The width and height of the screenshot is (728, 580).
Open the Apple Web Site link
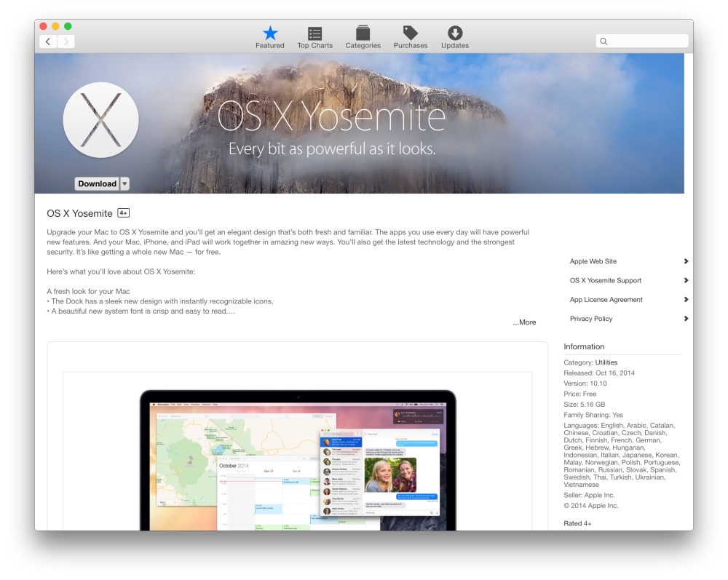point(593,261)
